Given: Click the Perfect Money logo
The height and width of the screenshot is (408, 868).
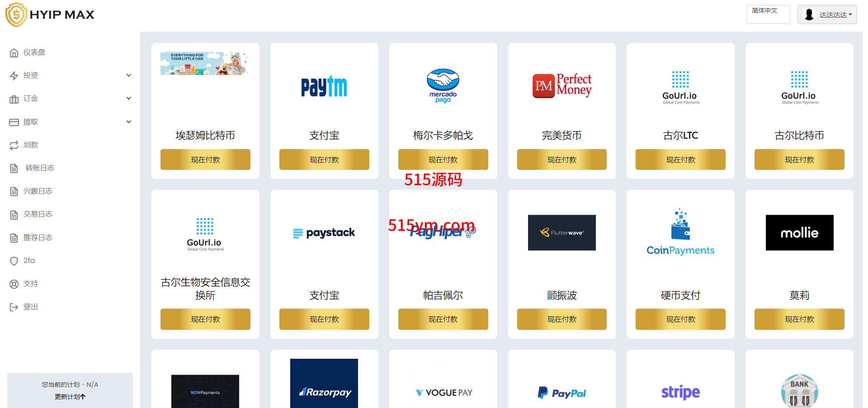Looking at the screenshot, I should tap(562, 85).
